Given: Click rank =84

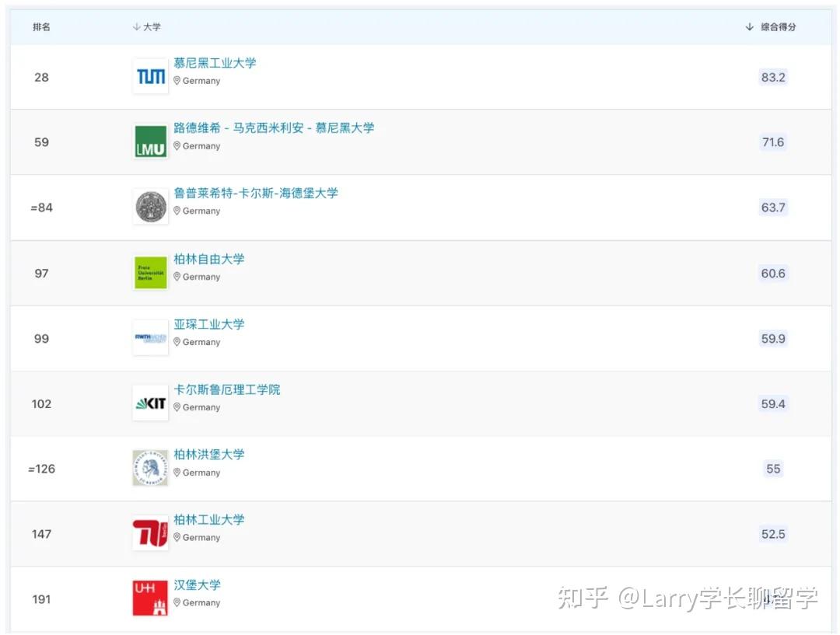Looking at the screenshot, I should (x=41, y=208).
